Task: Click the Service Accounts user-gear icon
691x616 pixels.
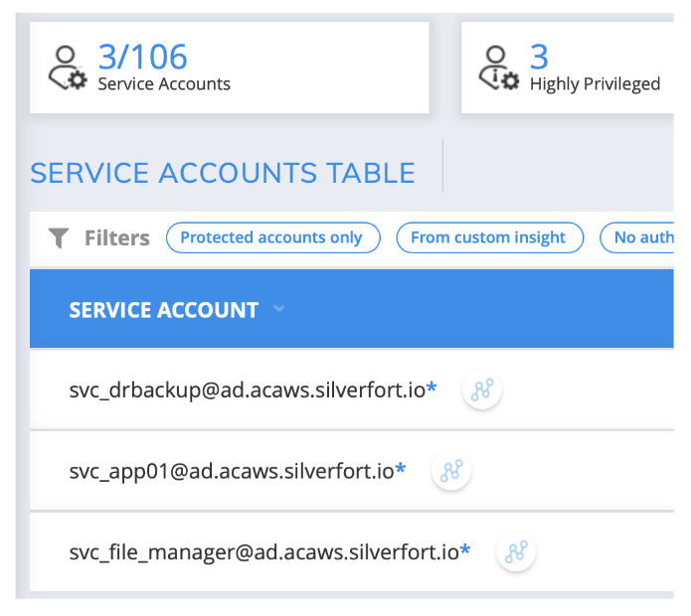Action: click(68, 70)
